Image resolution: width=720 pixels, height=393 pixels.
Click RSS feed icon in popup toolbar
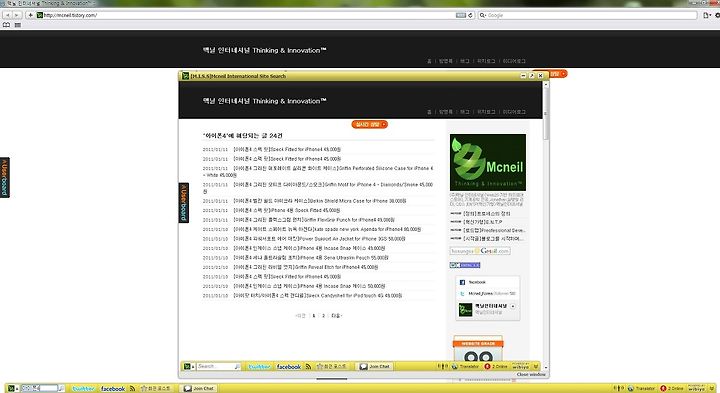pos(309,366)
